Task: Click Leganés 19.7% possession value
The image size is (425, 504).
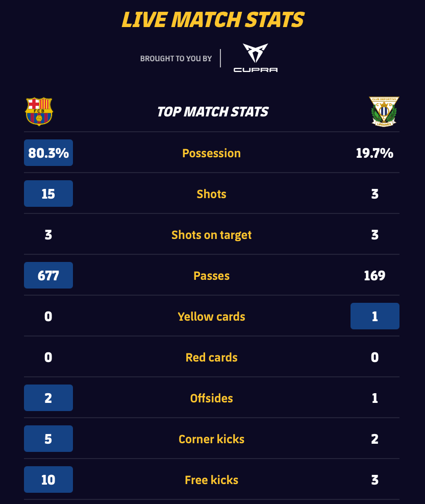Action: point(374,153)
